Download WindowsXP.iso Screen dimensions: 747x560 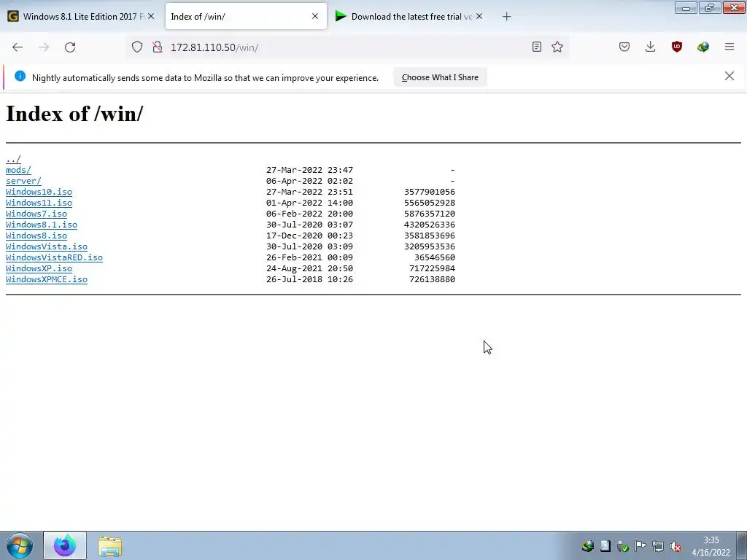coord(39,268)
